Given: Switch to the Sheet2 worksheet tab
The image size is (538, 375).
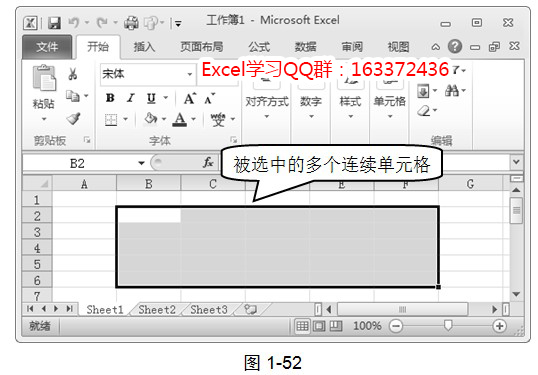Looking at the screenshot, I should click(x=157, y=309).
